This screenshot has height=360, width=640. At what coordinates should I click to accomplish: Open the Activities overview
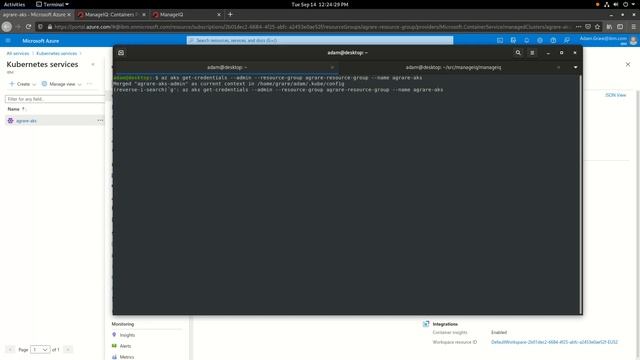pyautogui.click(x=14, y=4)
